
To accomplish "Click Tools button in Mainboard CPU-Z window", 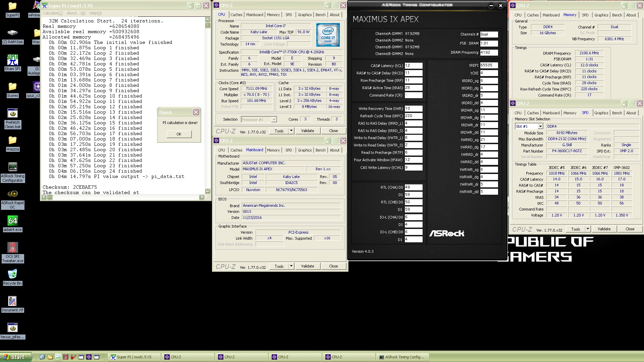I will click(x=279, y=266).
